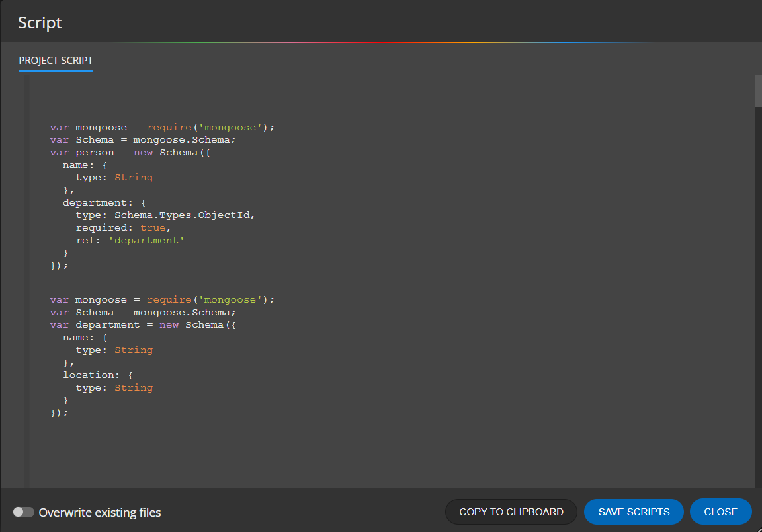Enable the Overwrite existing files toggle

(24, 512)
